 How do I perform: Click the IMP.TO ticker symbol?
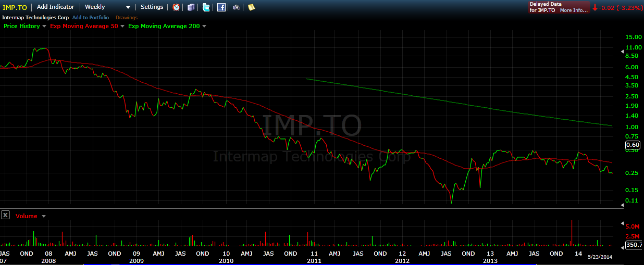[x=15, y=7]
